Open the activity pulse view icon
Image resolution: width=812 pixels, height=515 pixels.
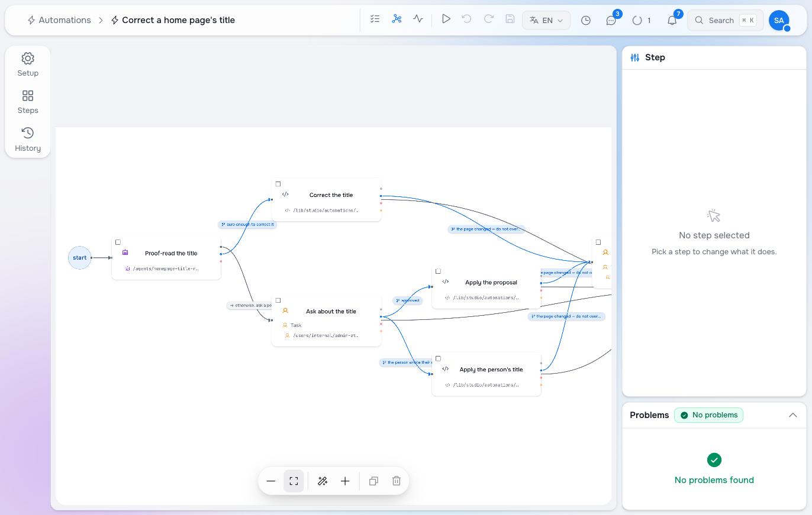418,20
